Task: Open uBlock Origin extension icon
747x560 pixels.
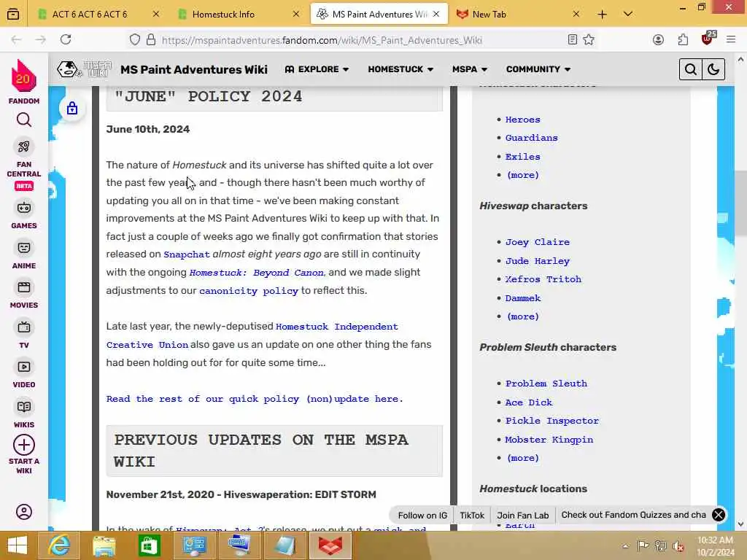Action: 708,39
